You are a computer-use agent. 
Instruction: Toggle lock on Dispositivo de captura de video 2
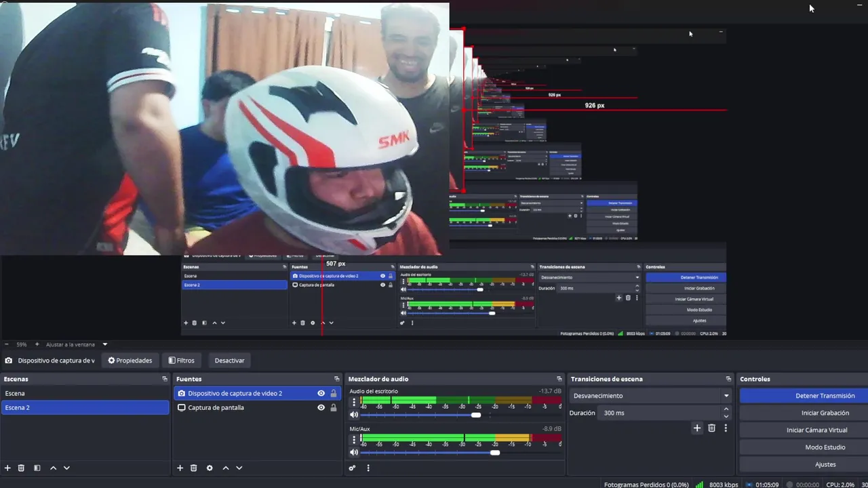[333, 393]
